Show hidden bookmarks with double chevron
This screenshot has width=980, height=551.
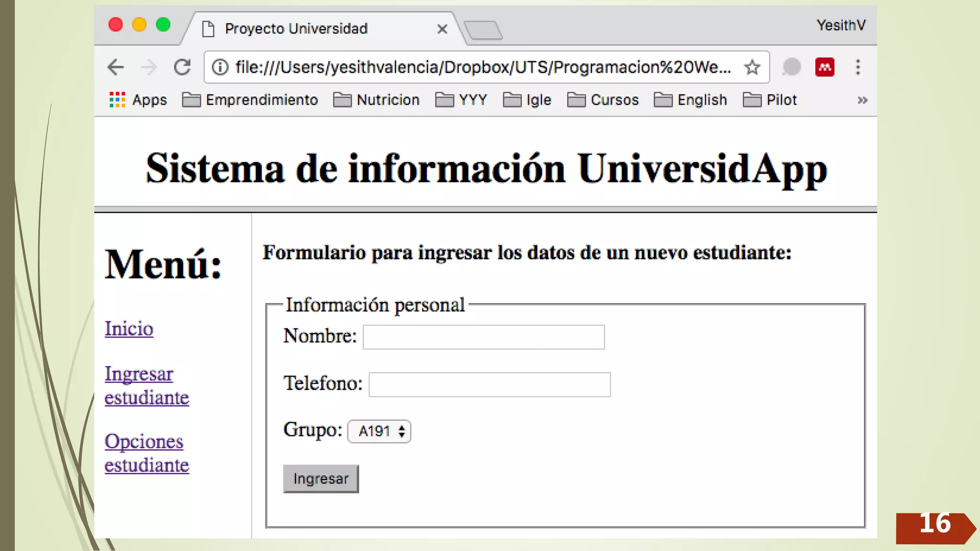click(x=862, y=100)
